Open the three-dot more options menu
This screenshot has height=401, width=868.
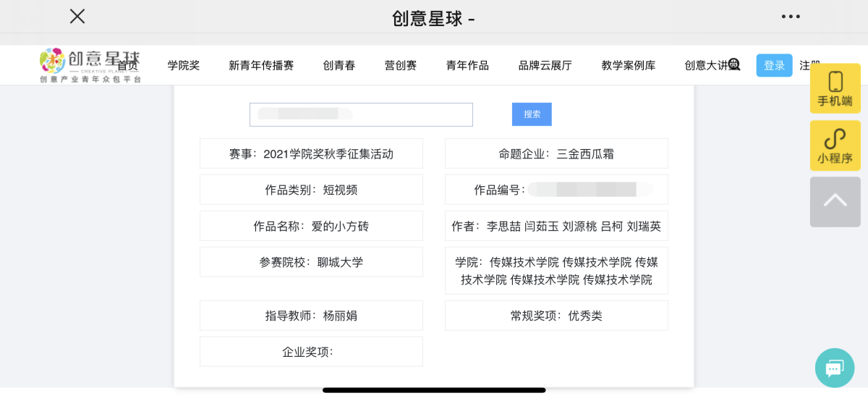(791, 16)
